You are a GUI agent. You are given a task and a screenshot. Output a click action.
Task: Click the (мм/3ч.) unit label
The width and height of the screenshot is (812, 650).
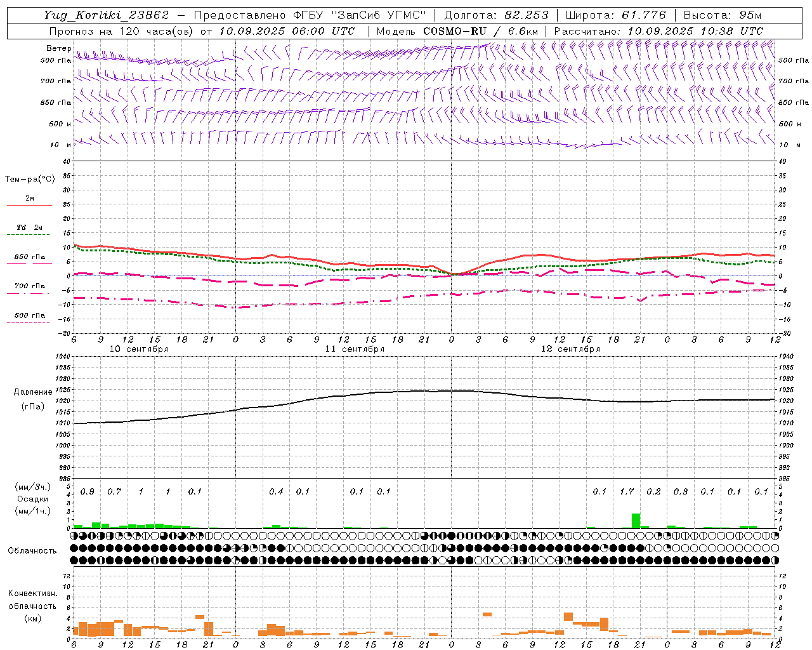32,487
